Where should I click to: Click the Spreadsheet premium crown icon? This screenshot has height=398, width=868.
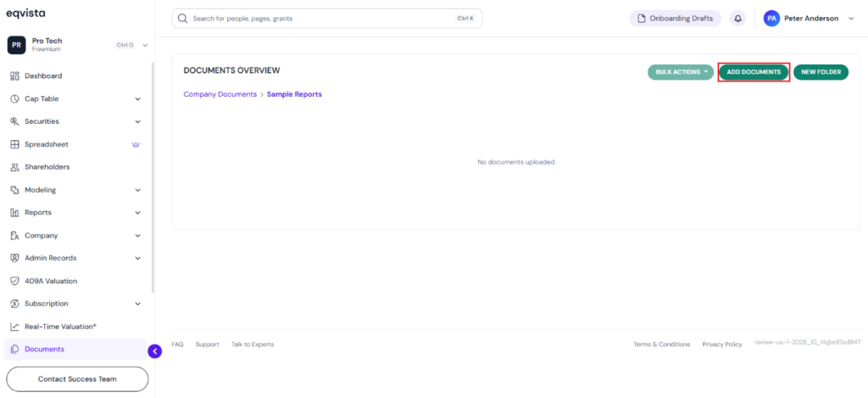point(136,144)
